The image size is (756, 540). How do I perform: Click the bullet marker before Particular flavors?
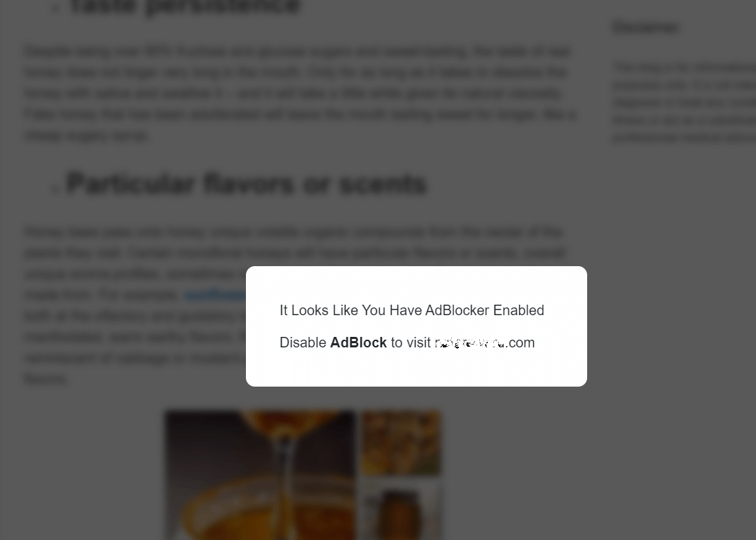click(x=55, y=188)
